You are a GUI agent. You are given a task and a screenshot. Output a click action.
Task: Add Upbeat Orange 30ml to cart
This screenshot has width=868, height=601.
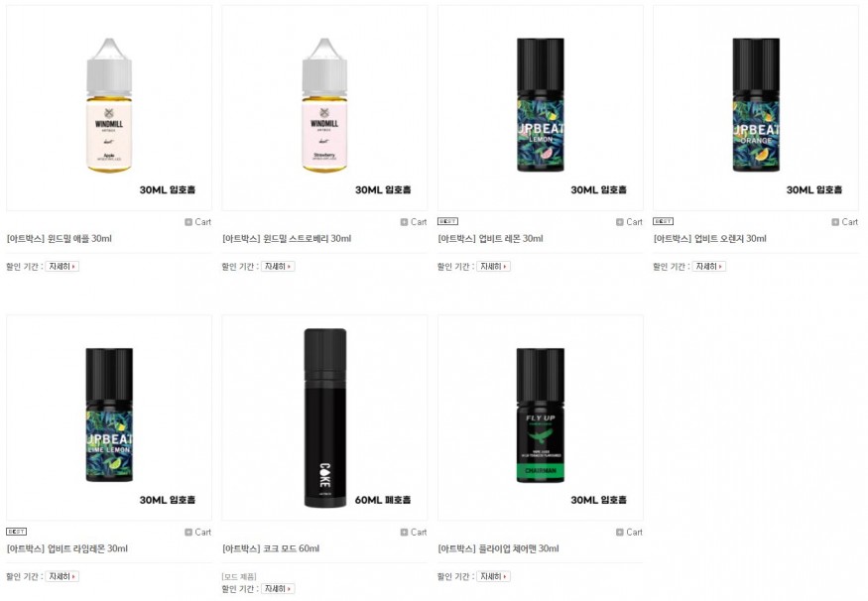(845, 222)
